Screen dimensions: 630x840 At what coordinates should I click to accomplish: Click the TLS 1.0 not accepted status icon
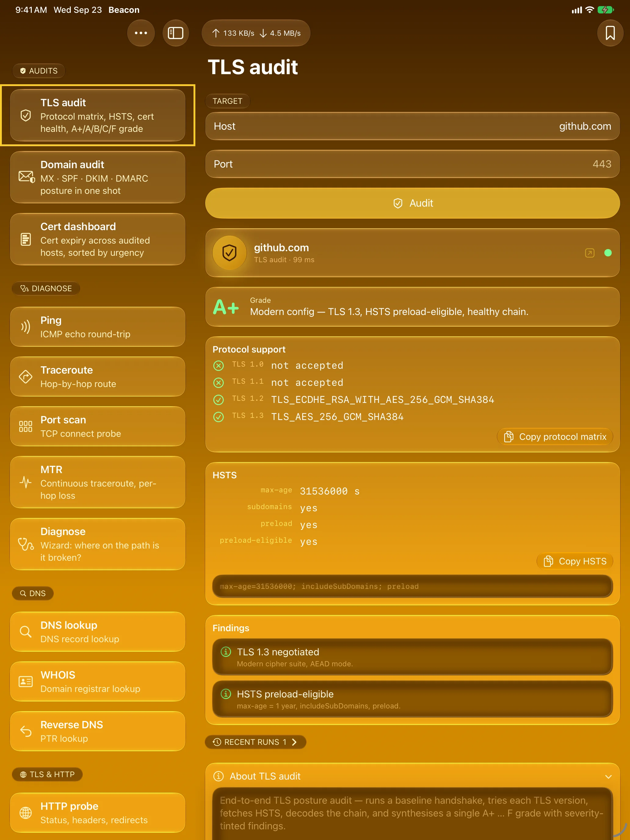(218, 365)
